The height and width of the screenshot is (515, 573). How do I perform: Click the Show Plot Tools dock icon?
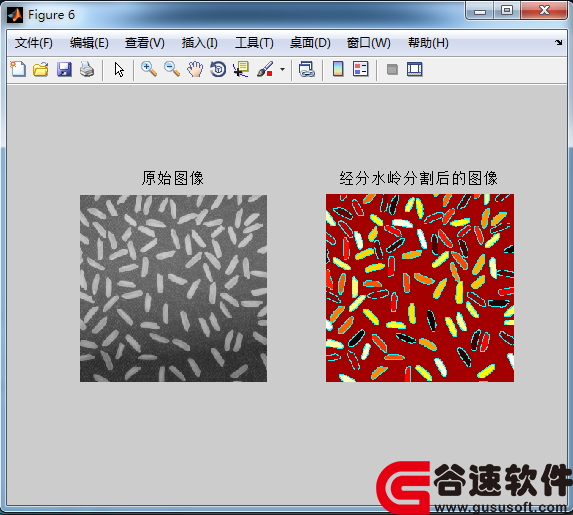[415, 69]
